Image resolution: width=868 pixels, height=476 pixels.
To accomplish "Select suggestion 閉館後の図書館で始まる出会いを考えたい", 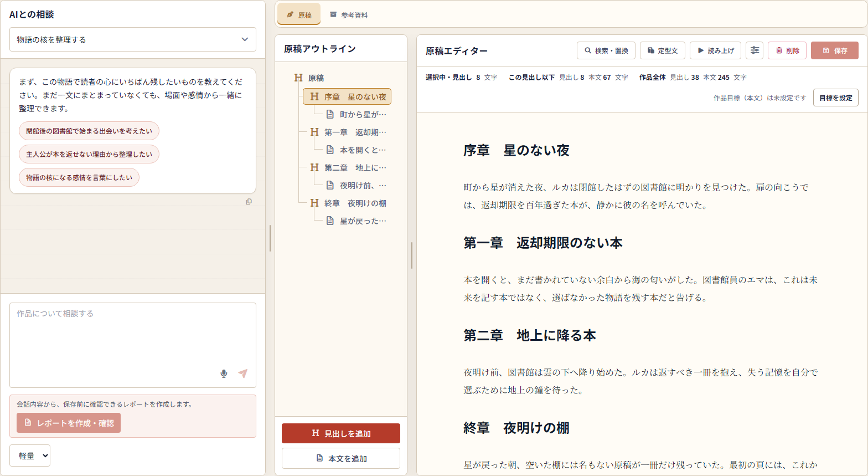I will coord(89,131).
